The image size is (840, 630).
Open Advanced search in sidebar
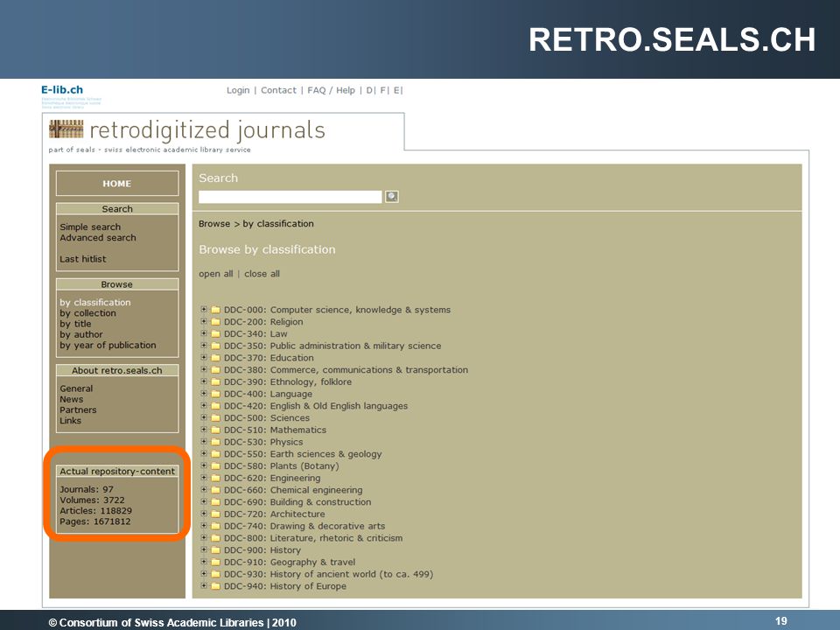[97, 237]
